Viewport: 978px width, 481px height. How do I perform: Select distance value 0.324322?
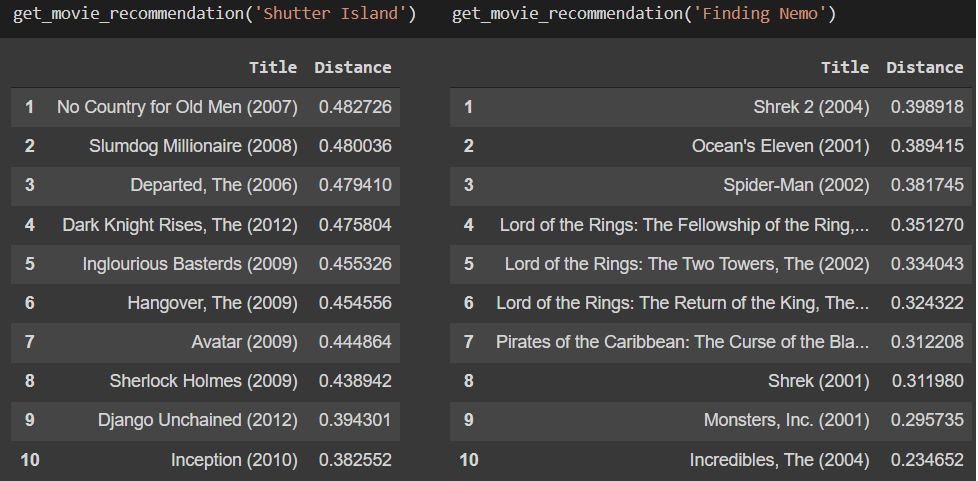point(927,303)
